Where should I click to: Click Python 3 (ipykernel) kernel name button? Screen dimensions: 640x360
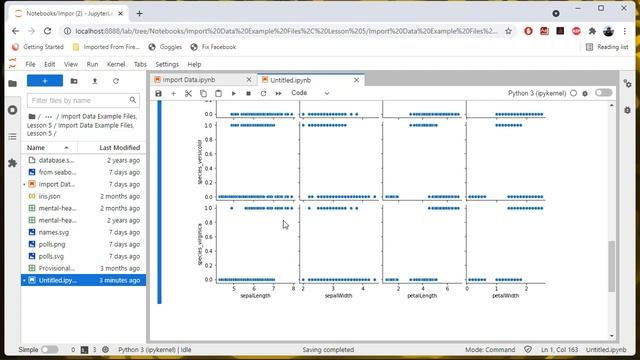tap(537, 93)
